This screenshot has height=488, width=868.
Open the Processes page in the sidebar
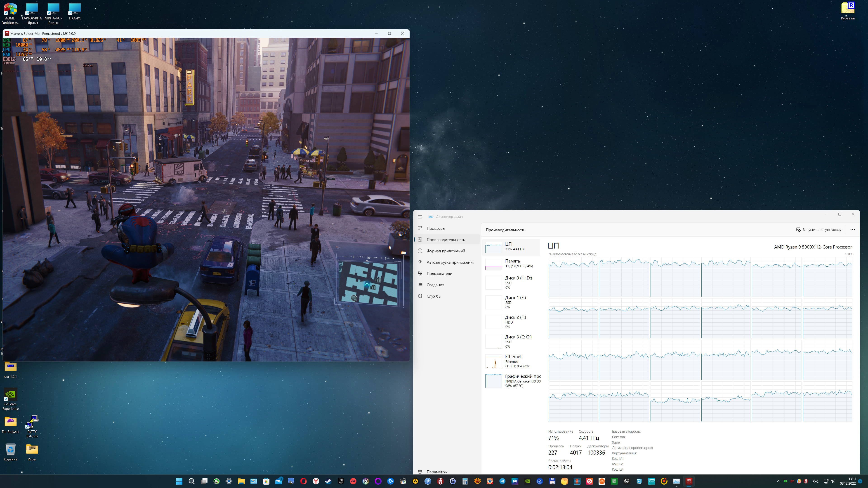click(x=435, y=228)
